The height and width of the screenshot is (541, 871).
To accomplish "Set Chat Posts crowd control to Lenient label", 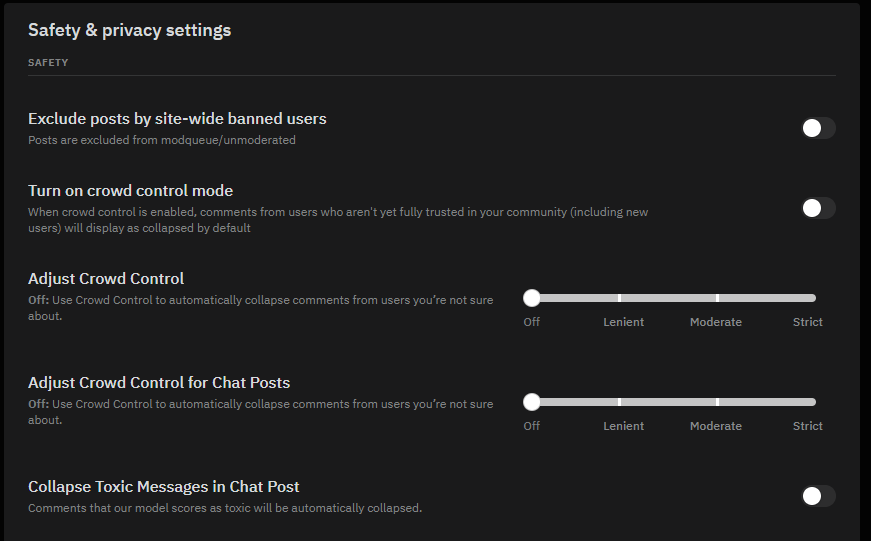I will pos(623,426).
